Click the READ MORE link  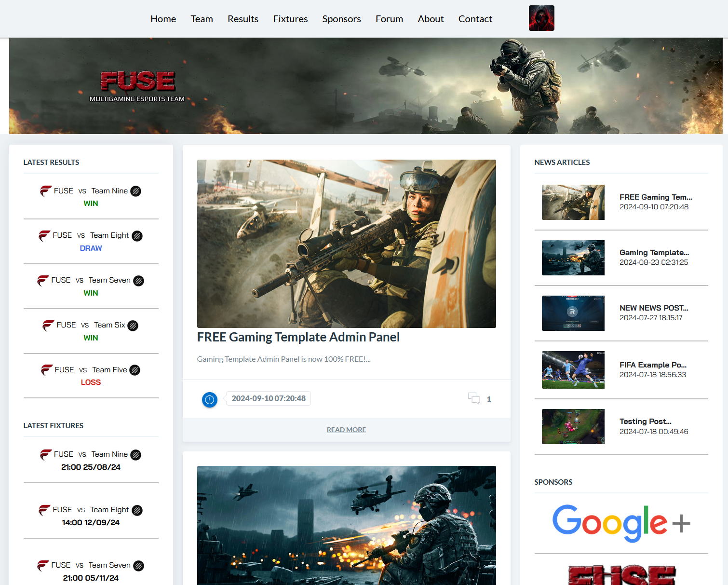click(x=346, y=430)
